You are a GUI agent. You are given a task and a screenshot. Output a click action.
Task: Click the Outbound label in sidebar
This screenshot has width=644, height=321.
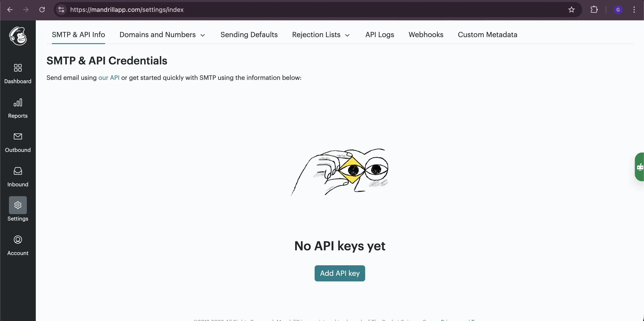coord(18,150)
